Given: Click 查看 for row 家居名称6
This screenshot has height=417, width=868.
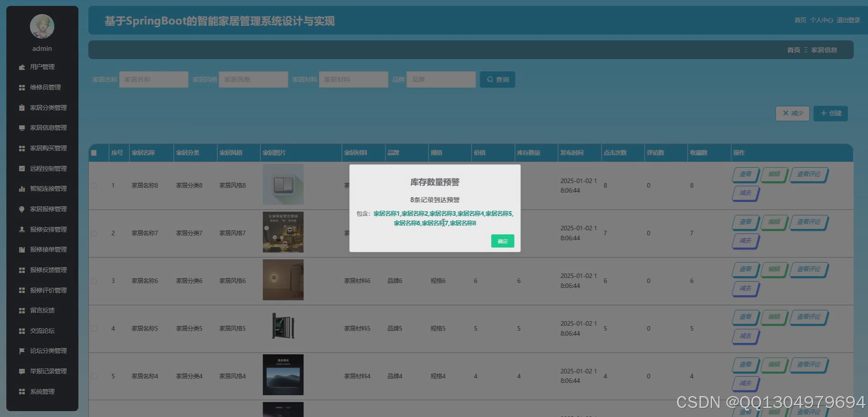Looking at the screenshot, I should (745, 270).
